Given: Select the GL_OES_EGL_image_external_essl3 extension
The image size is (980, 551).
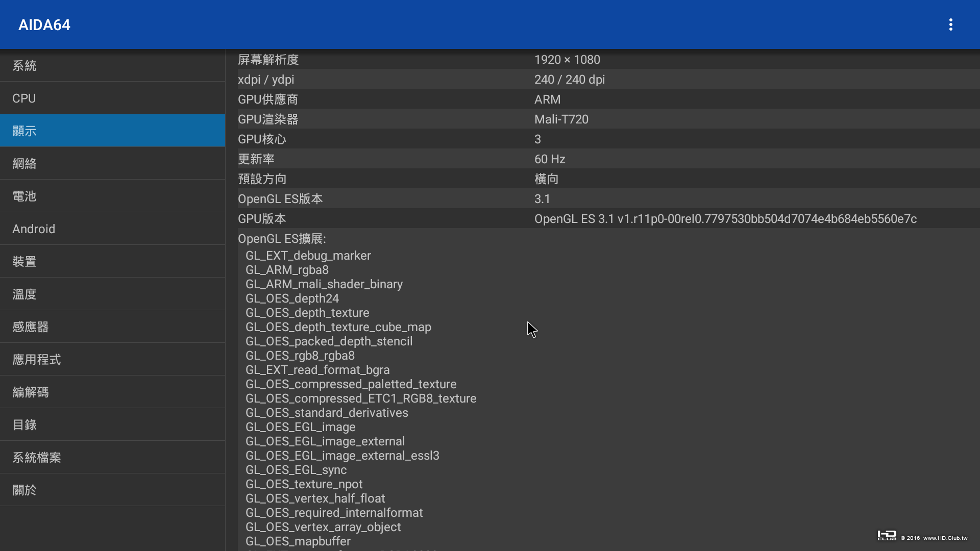Looking at the screenshot, I should tap(342, 456).
